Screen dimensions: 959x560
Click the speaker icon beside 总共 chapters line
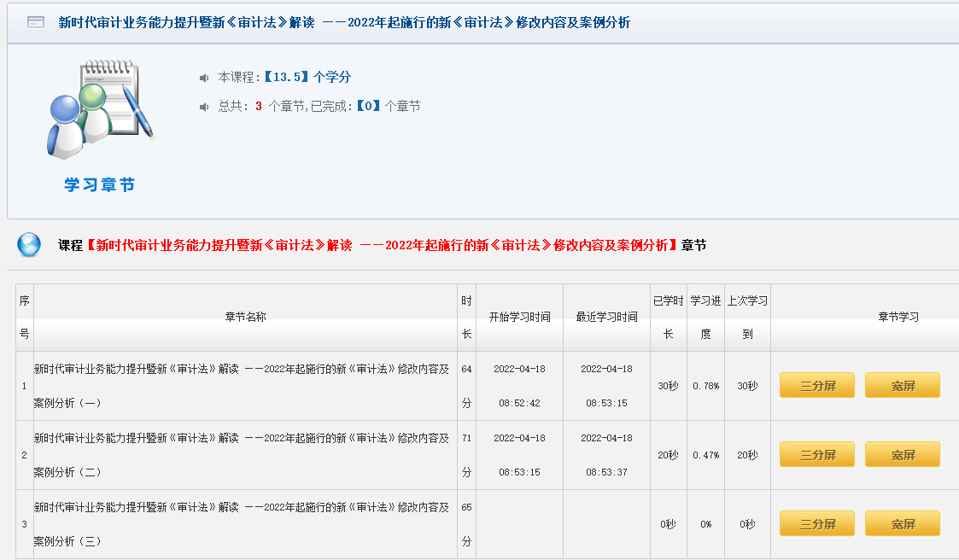pos(204,107)
